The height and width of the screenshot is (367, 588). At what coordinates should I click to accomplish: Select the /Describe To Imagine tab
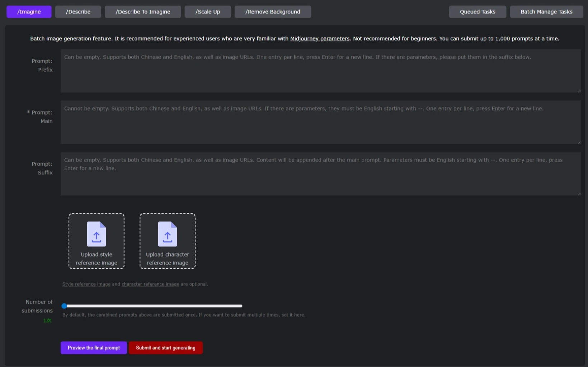click(x=143, y=12)
